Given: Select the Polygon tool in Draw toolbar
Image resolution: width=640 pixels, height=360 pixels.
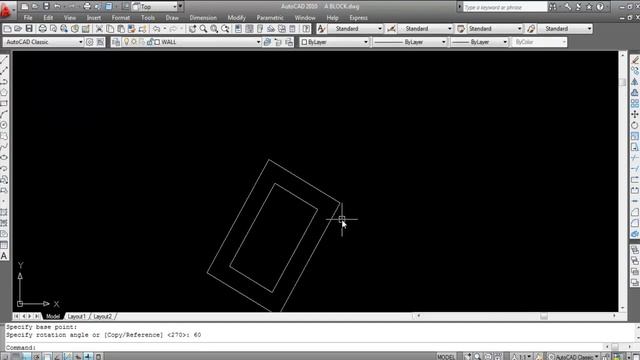Looking at the screenshot, I should [4, 93].
